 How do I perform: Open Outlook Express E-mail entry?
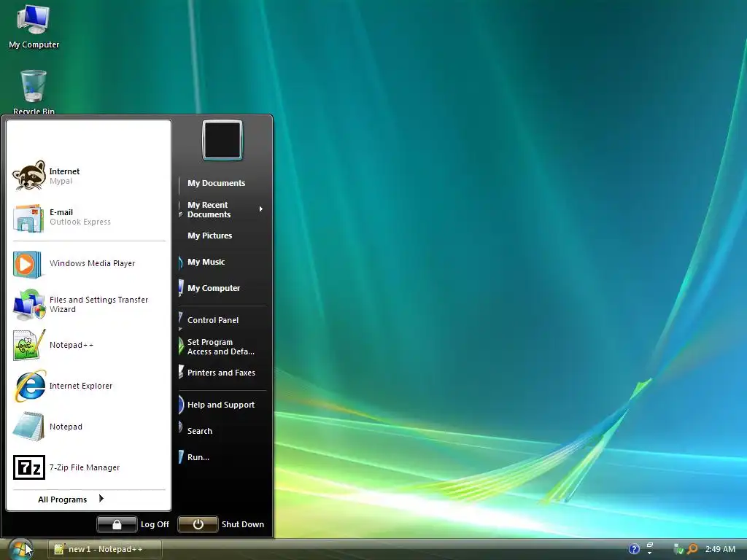tap(88, 217)
